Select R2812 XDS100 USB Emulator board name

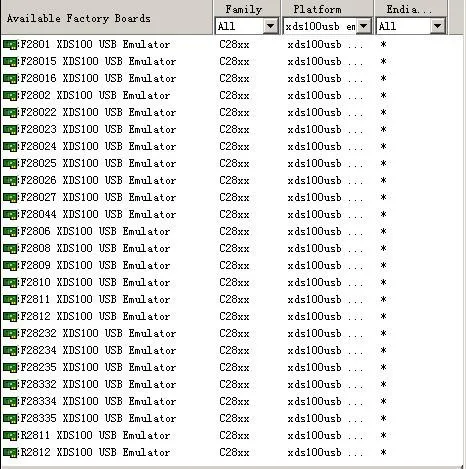click(x=95, y=452)
